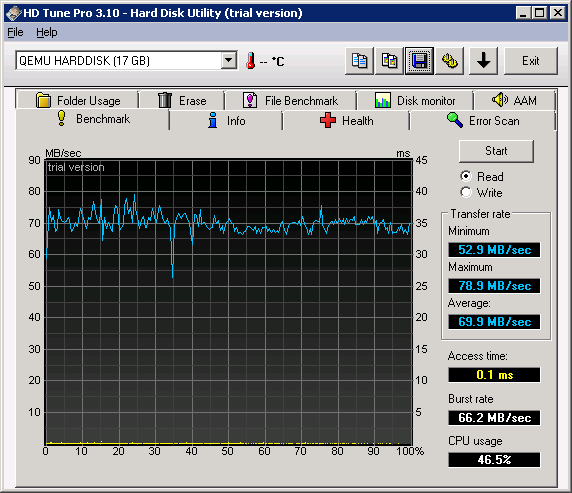Screen dimensions: 572x493
Task: Click the HD Tune title bar app icon
Action: [x=13, y=13]
